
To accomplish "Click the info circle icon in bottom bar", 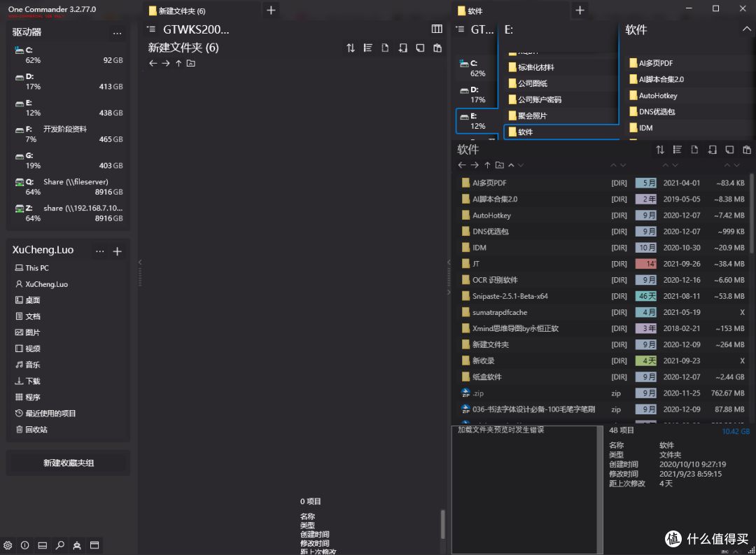I will click(25, 545).
